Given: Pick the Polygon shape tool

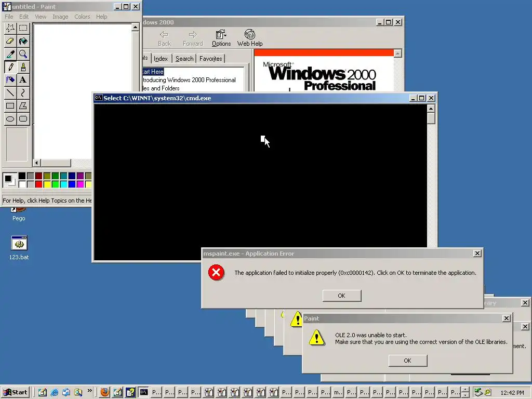Looking at the screenshot, I should coord(23,105).
